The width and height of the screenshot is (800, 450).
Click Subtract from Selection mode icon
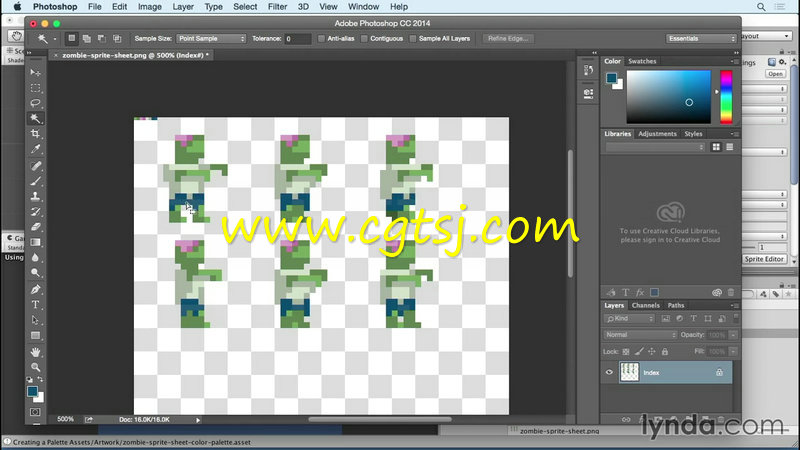coord(102,38)
